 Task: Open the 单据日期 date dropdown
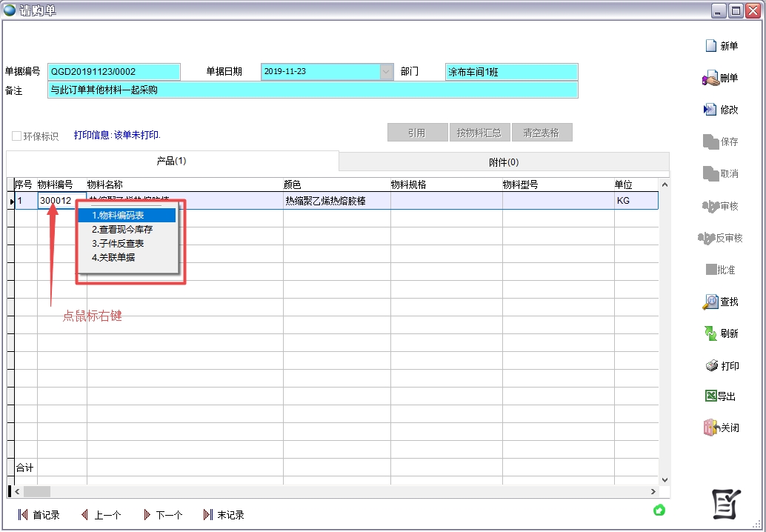click(386, 72)
